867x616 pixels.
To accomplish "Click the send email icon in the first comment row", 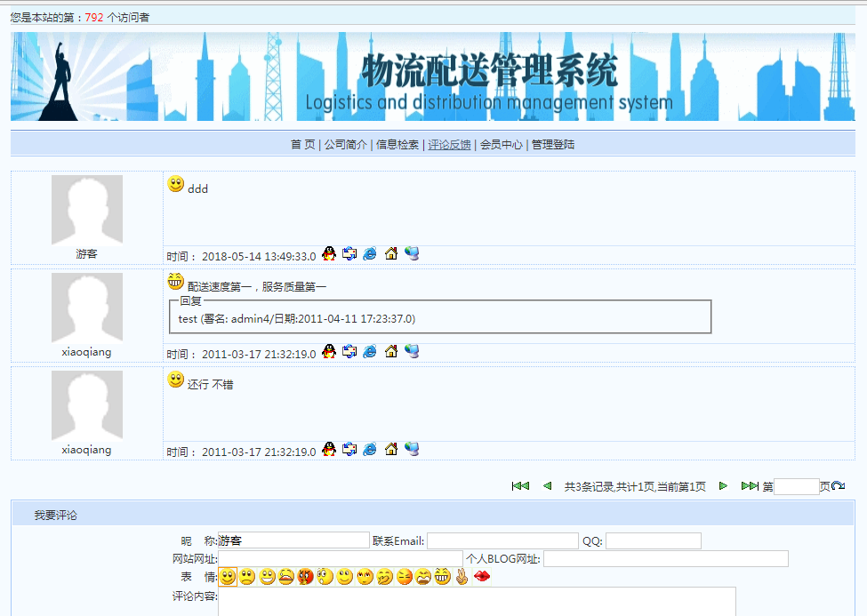I will click(x=349, y=253).
